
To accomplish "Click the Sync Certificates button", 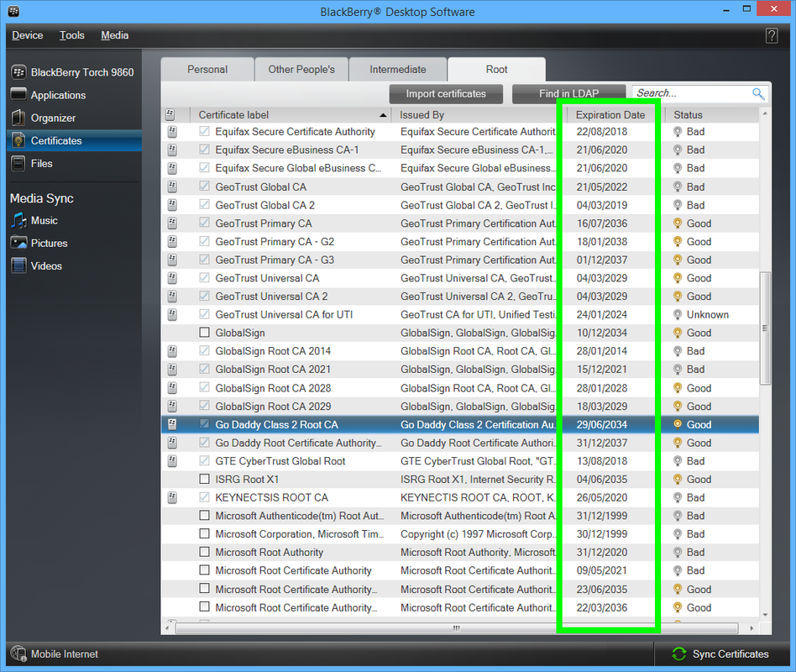I will click(720, 654).
